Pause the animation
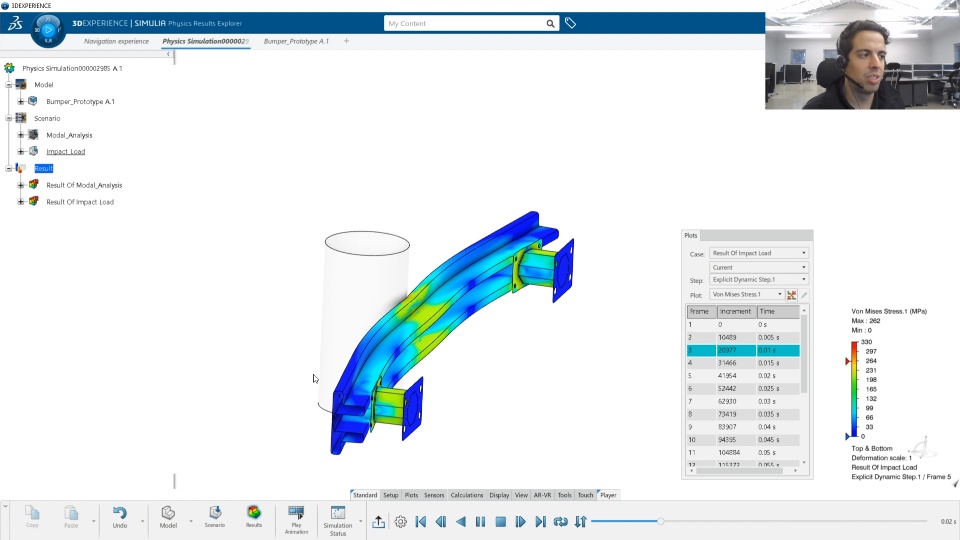Screen dimensions: 960x540 [x=481, y=522]
